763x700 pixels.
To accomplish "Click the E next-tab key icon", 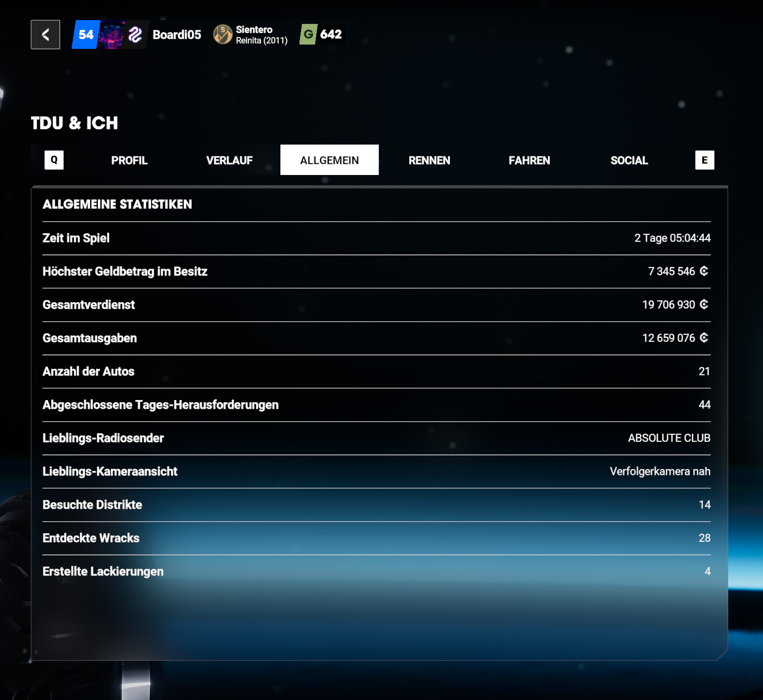I will [x=705, y=160].
